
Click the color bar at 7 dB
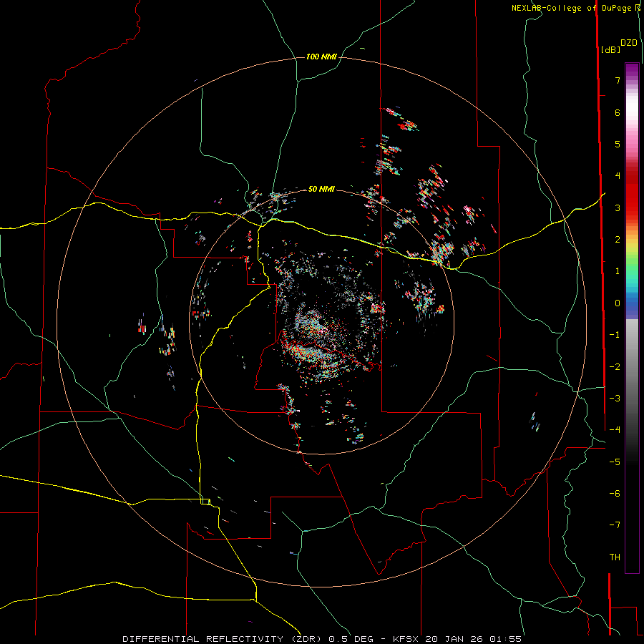click(x=632, y=80)
